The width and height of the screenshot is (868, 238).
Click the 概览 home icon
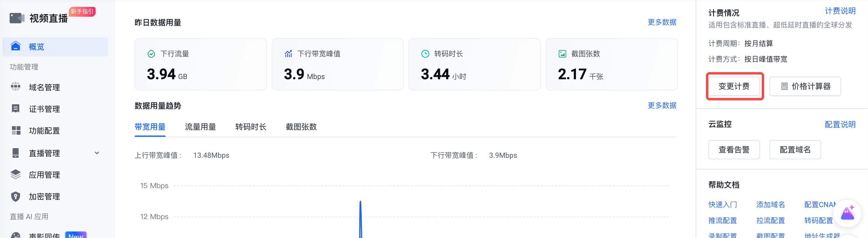[x=16, y=46]
